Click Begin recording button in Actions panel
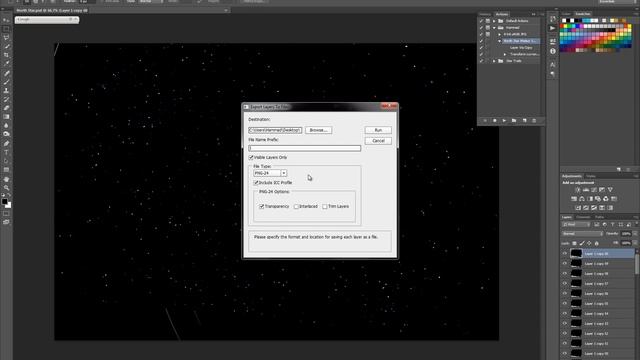Image resolution: width=640 pixels, height=360 pixels. pyautogui.click(x=494, y=121)
